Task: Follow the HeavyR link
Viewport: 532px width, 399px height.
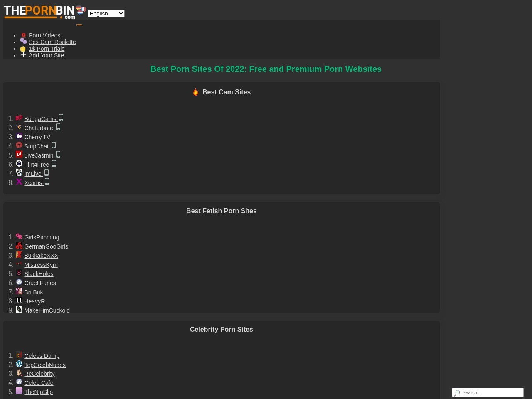Action: point(34,301)
